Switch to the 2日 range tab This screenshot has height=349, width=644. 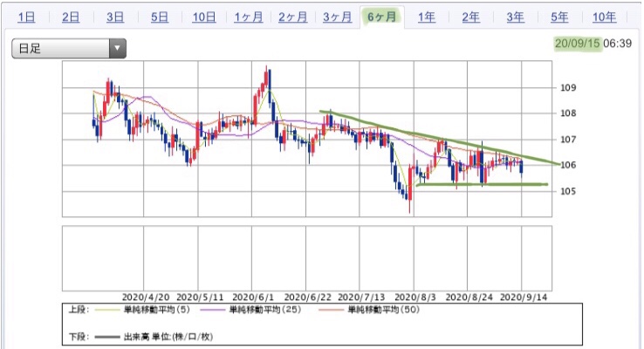[x=71, y=17]
